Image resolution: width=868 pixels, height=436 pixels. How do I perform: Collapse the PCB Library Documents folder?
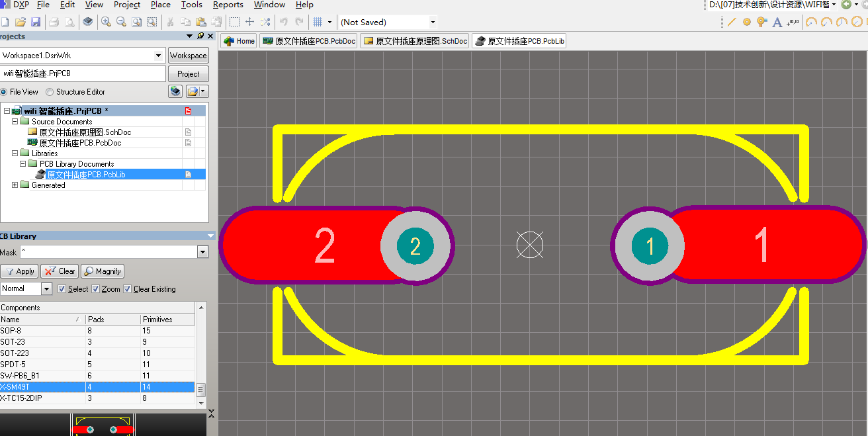point(22,164)
